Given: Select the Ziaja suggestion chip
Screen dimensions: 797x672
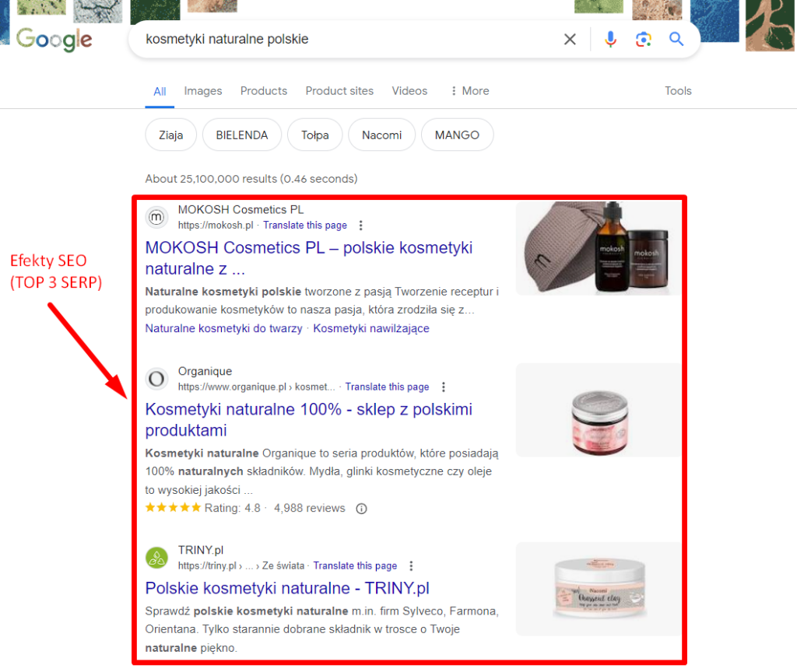Looking at the screenshot, I should coord(170,135).
